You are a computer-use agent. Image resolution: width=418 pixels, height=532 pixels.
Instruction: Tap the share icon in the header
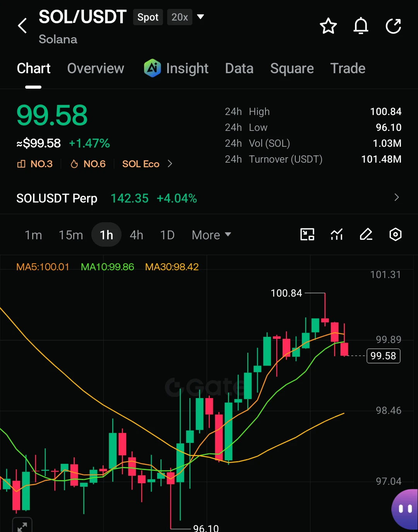(393, 26)
